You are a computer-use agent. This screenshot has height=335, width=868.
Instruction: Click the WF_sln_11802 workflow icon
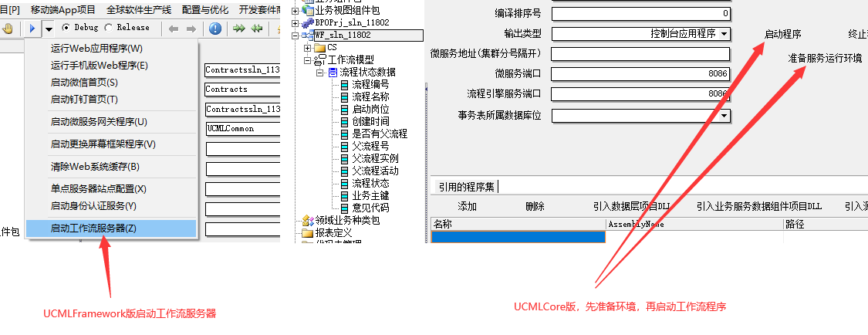308,35
